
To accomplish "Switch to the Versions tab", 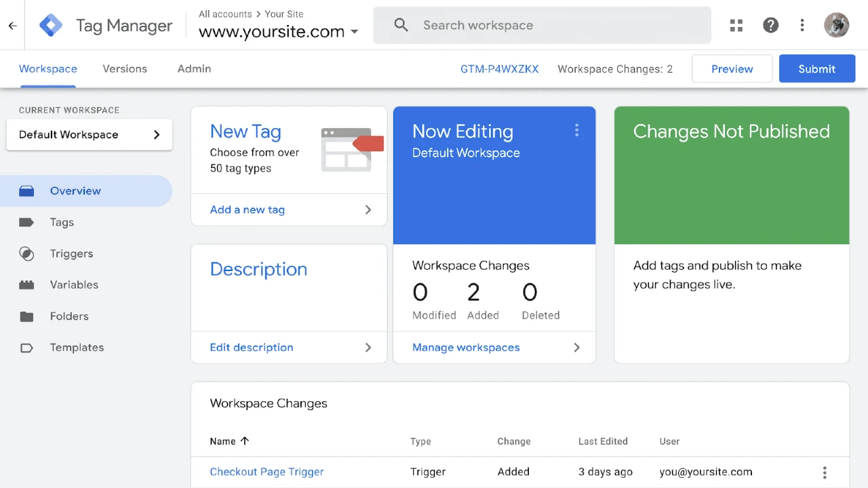I will [x=125, y=68].
